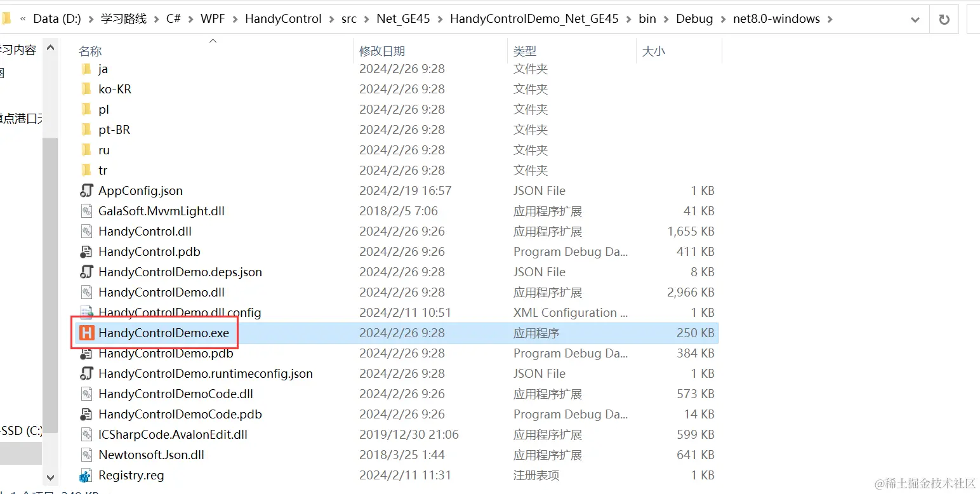Image resolution: width=980 pixels, height=494 pixels.
Task: Click the ICSharpCode.AvalonEdit.dll file icon
Action: [x=87, y=434]
